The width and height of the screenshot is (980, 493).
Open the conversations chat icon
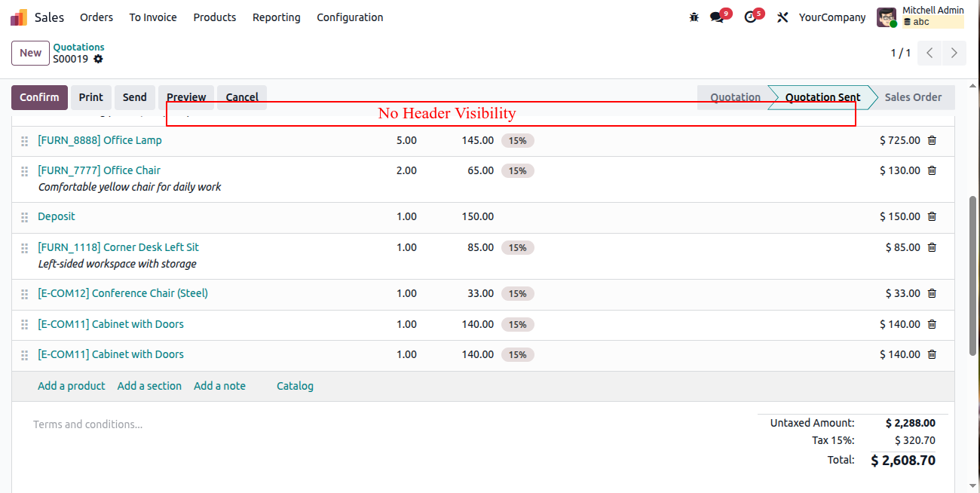coord(717,17)
